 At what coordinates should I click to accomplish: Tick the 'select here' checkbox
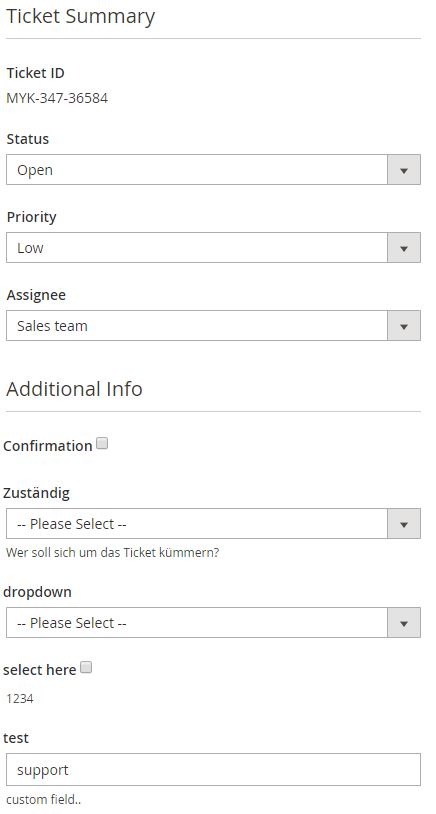pos(86,668)
